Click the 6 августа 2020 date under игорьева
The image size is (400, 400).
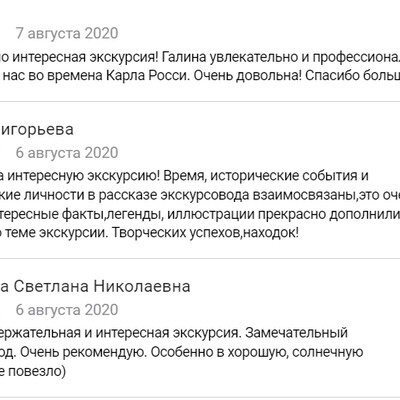click(x=67, y=153)
